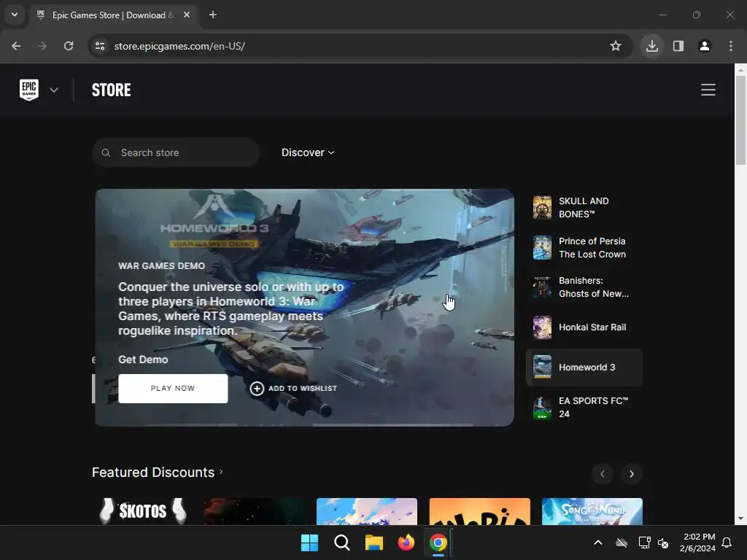Open Windows taskbar search
Viewport: 747px width, 560px height.
(342, 542)
